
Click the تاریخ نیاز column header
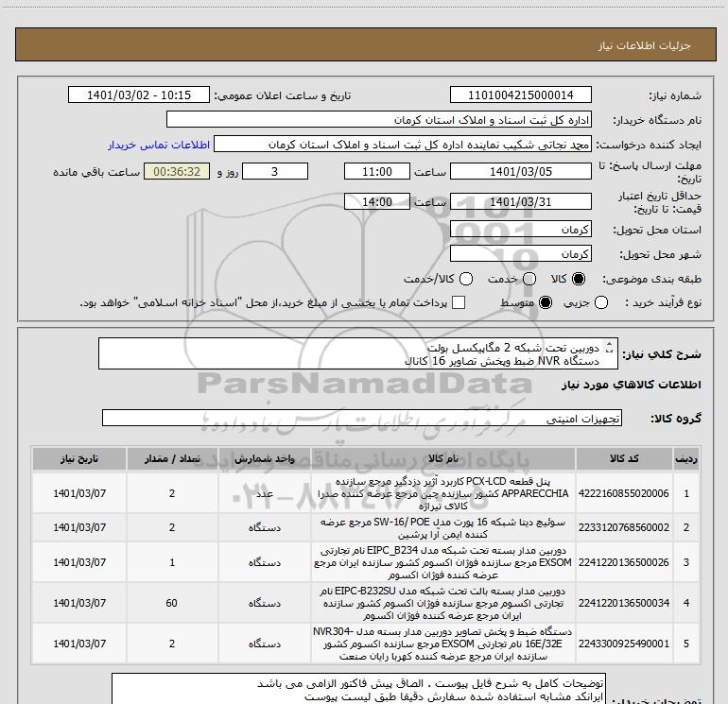[79, 459]
